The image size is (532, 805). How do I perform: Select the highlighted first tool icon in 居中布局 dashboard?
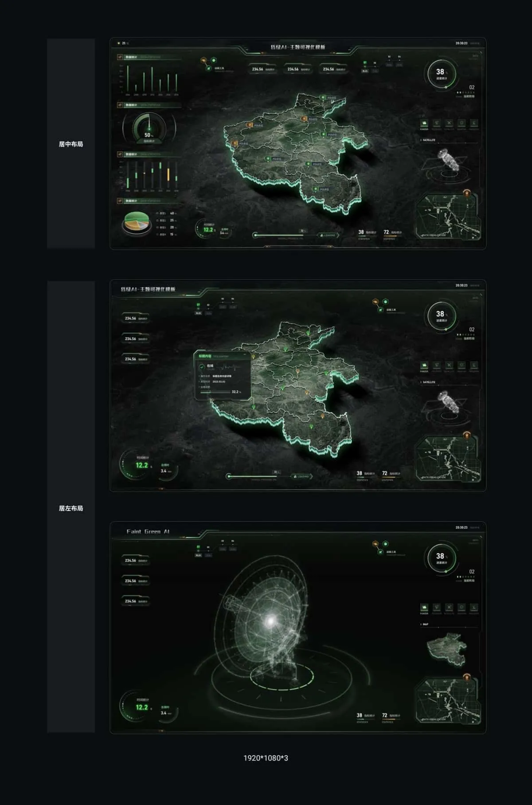point(424,123)
